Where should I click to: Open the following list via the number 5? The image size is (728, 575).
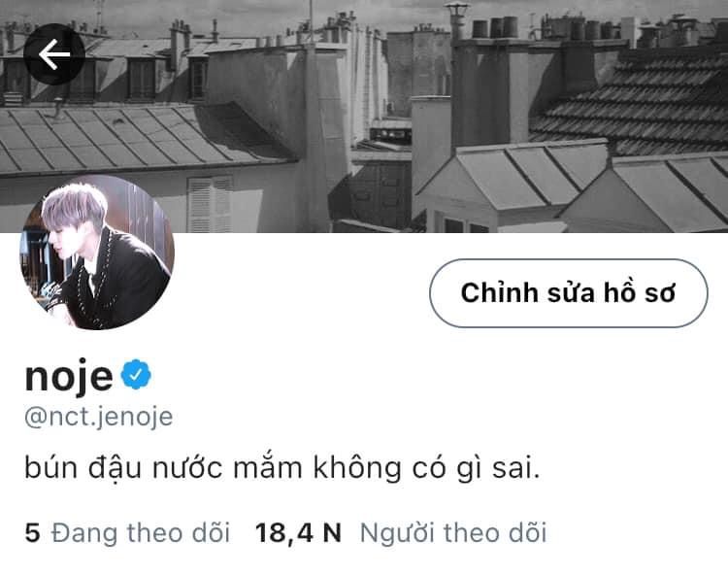[32, 532]
